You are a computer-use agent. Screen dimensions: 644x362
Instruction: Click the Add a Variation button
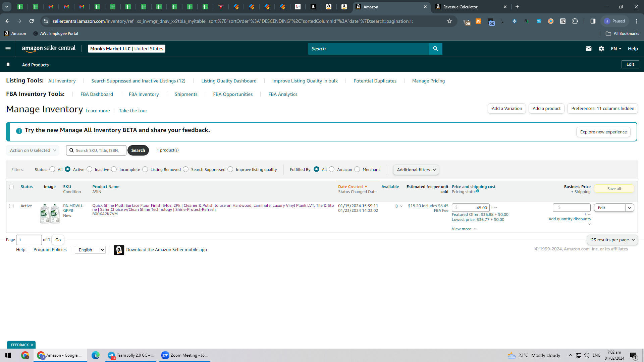point(507,109)
